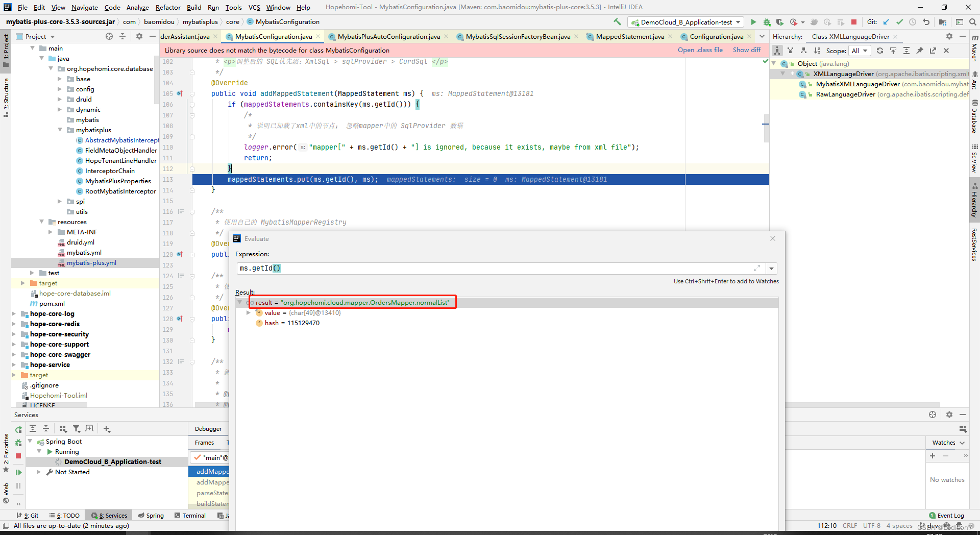
Task: Click Resume Program icon in Services panel
Action: pyautogui.click(x=18, y=473)
